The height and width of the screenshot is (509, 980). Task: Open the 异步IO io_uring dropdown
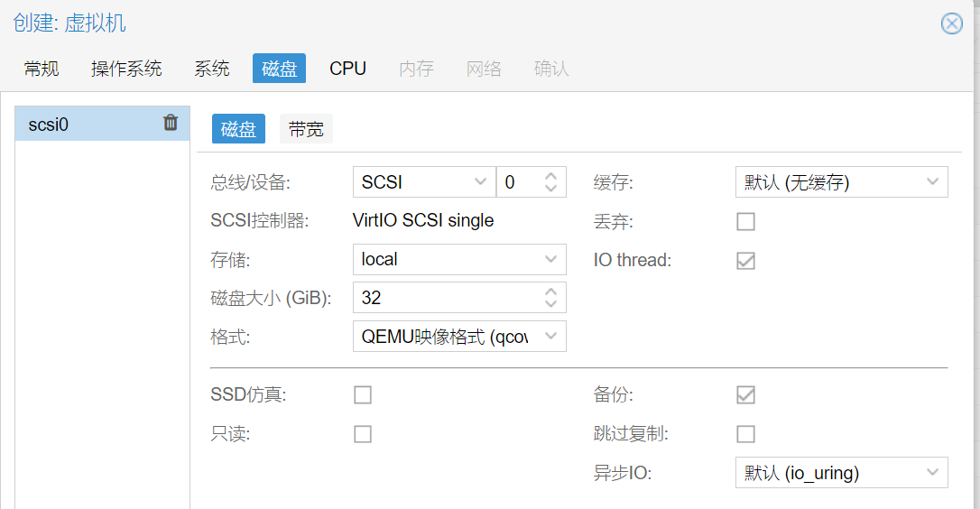click(x=932, y=473)
